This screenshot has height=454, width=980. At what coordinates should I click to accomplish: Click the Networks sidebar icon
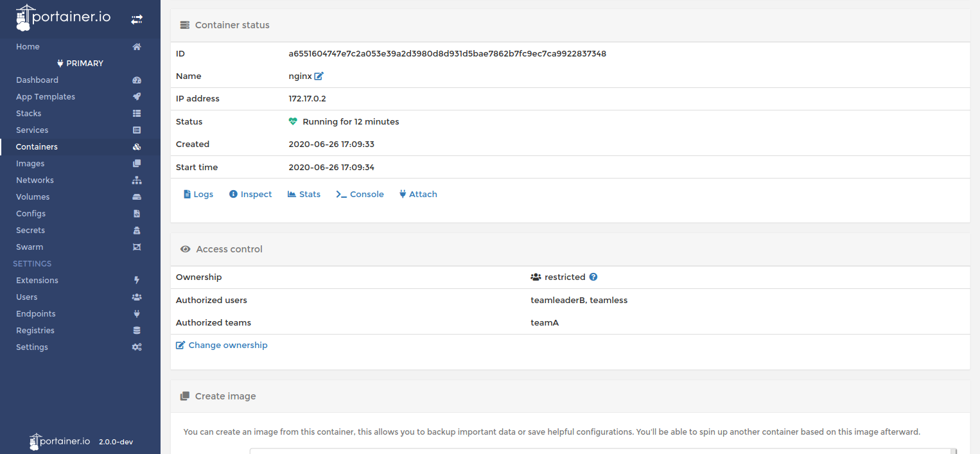(136, 180)
